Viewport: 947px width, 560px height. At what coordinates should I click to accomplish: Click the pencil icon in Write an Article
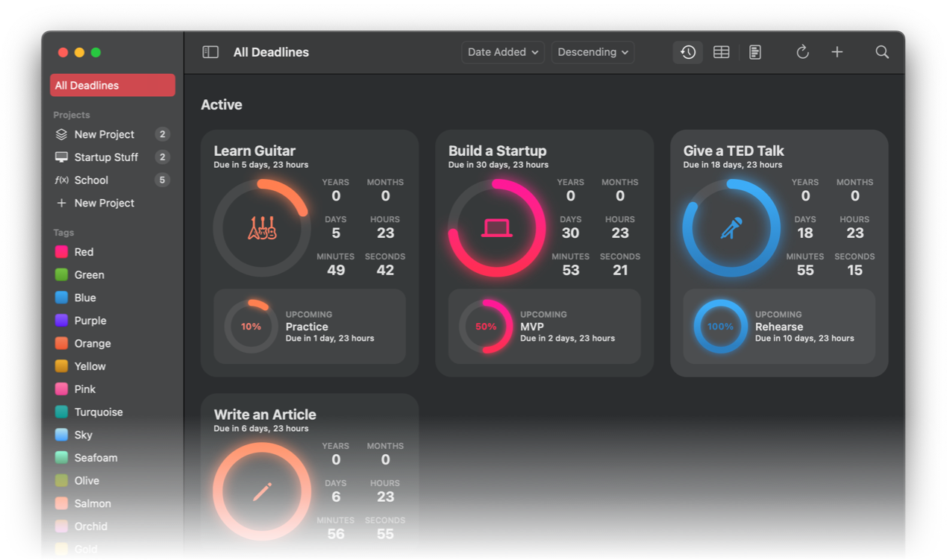pyautogui.click(x=262, y=491)
